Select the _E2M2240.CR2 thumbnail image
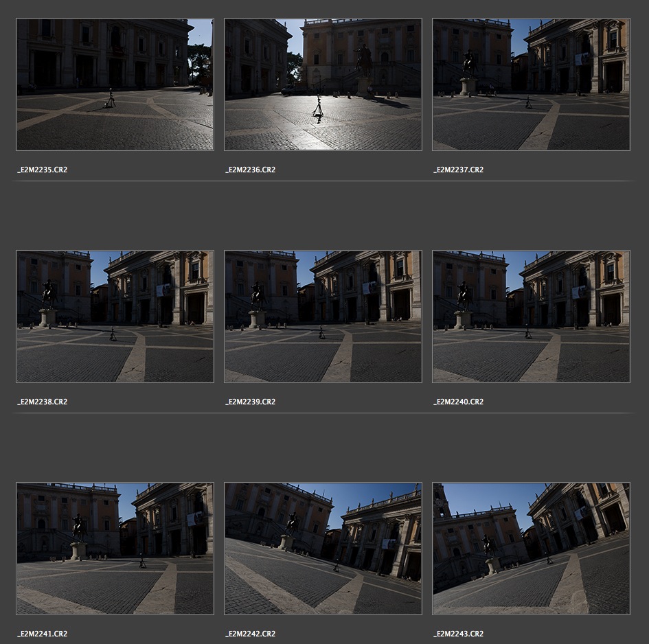This screenshot has width=649, height=644. pos(531,317)
